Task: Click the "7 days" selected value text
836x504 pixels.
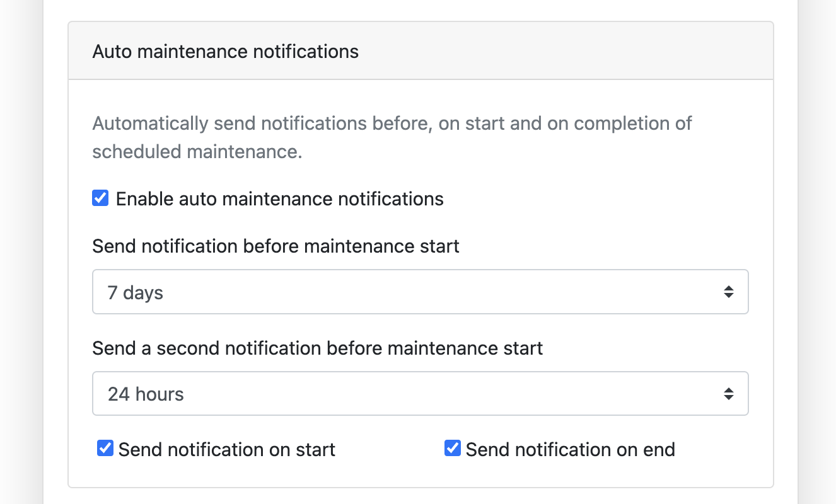Action: click(136, 292)
